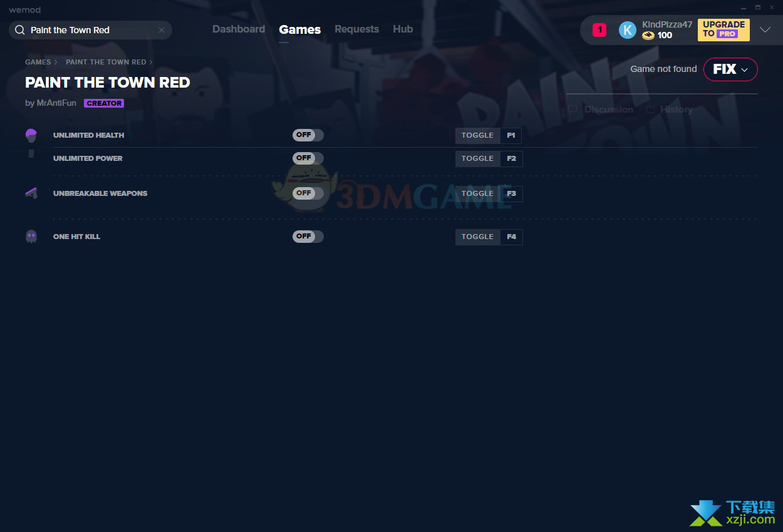This screenshot has height=532, width=783.
Task: Click the wemod app title
Action: coord(24,9)
